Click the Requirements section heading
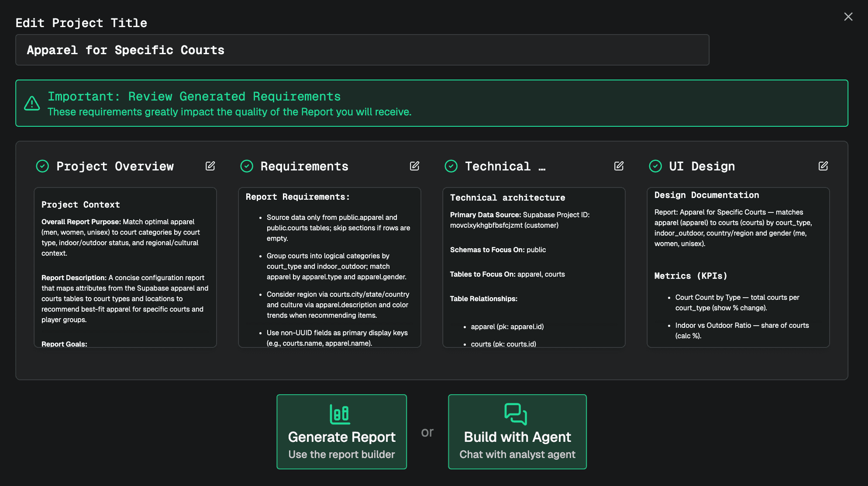Viewport: 868px width, 486px height. pyautogui.click(x=304, y=167)
